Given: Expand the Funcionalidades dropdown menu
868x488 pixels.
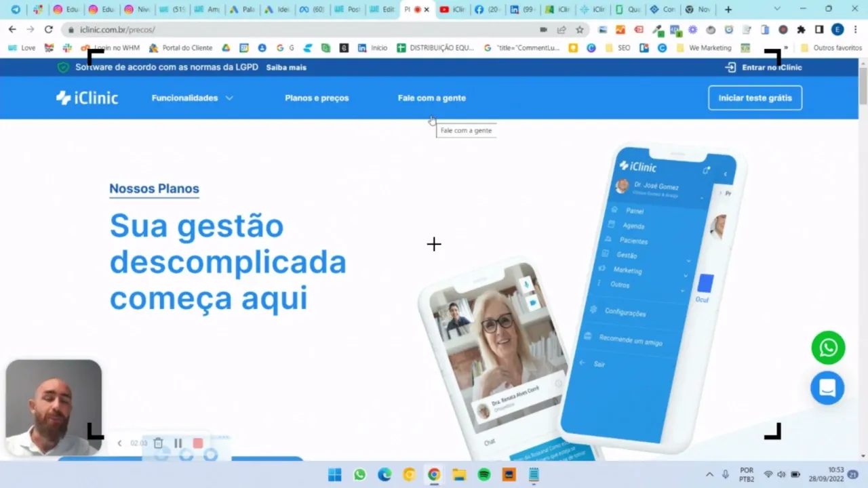Looking at the screenshot, I should 192,98.
